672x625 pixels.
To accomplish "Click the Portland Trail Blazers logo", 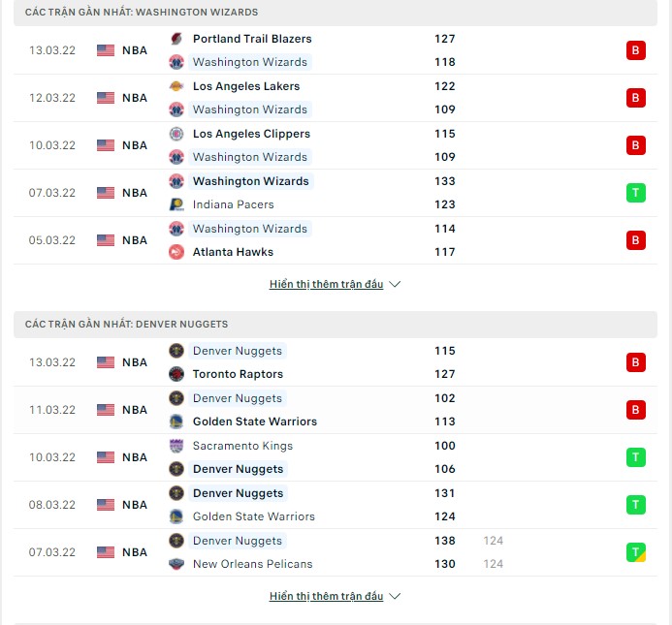I will tap(176, 39).
